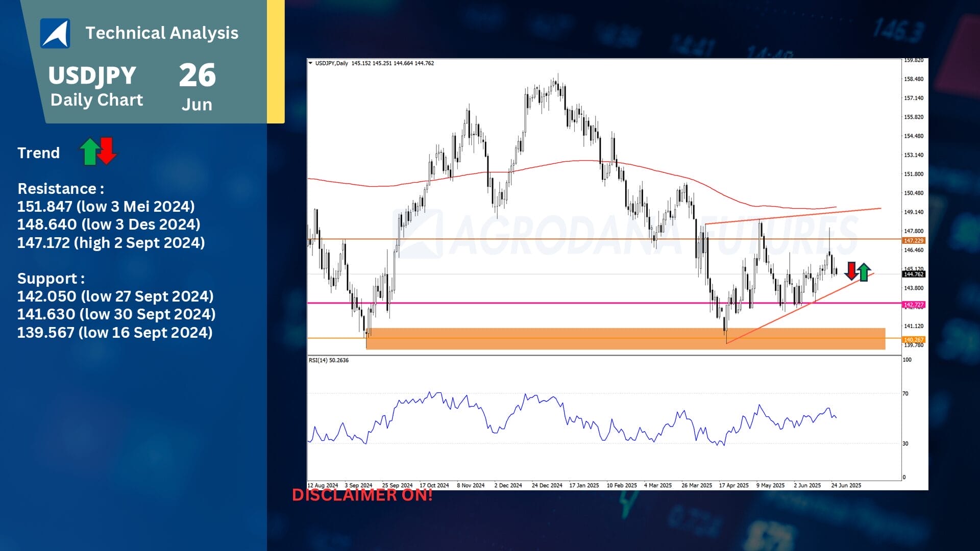The height and width of the screenshot is (551, 980).
Task: Click the 147.229 orange price label
Action: tap(913, 240)
